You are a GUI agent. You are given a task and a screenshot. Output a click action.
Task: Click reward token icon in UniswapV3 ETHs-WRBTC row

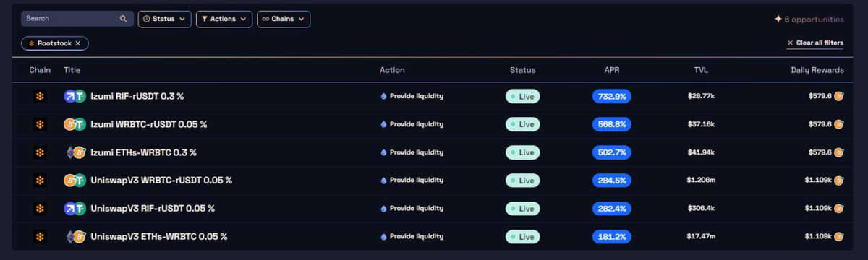[x=839, y=237]
